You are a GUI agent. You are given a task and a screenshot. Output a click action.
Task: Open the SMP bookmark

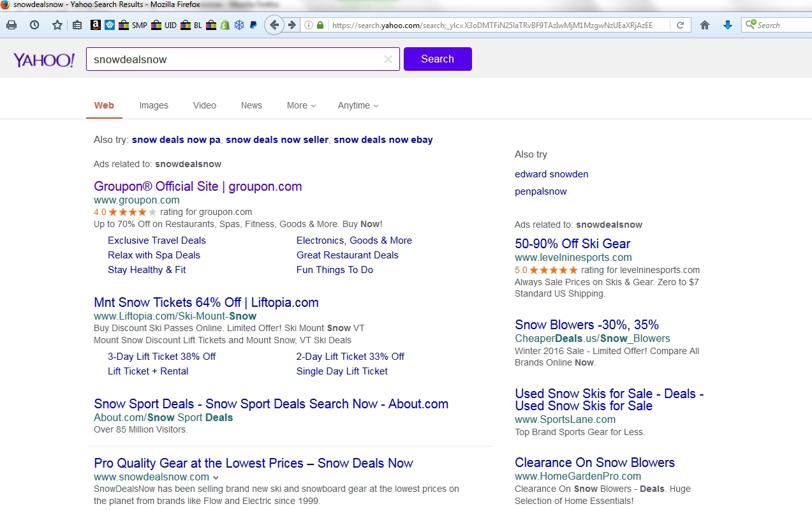[133, 26]
